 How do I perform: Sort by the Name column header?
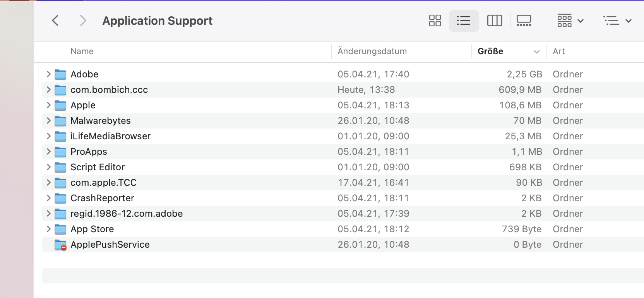point(82,51)
